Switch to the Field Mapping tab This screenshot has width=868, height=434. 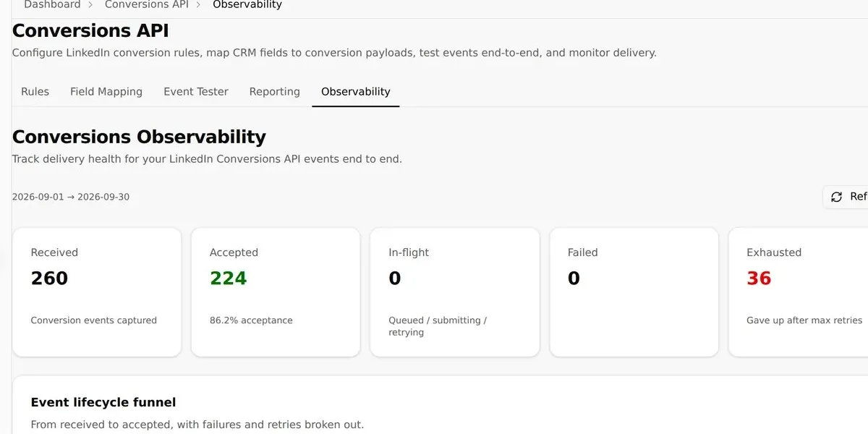(106, 92)
